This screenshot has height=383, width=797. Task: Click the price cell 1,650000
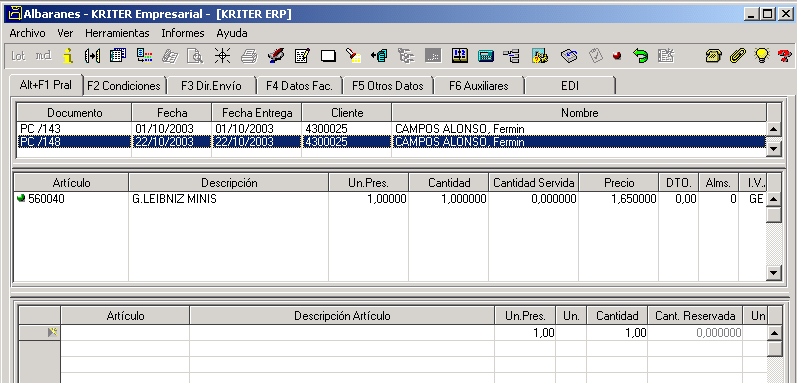point(619,199)
